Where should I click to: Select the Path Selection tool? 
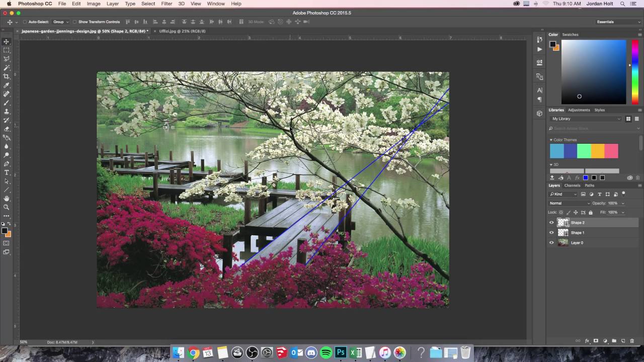tap(7, 181)
